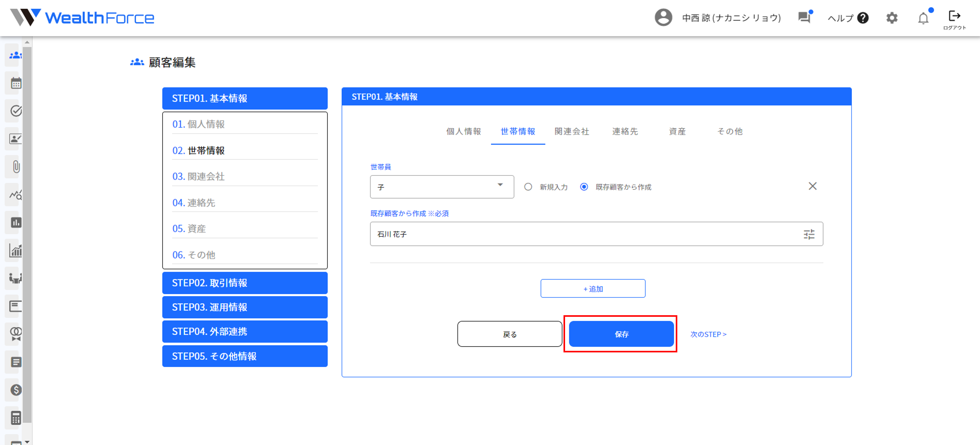
Task: Switch to the 連絡先 tab
Action: 625,132
